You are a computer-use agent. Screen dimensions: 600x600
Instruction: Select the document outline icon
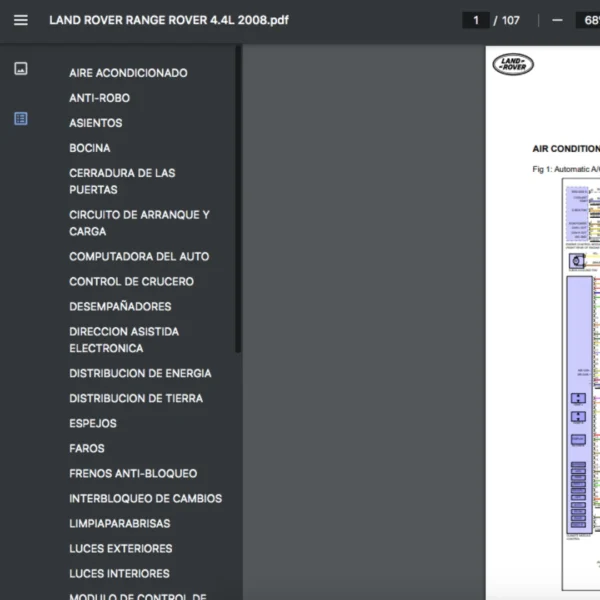pyautogui.click(x=21, y=119)
